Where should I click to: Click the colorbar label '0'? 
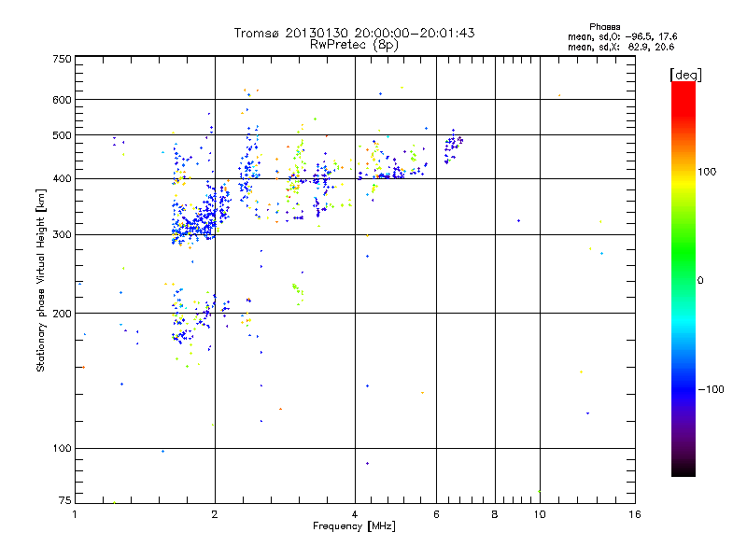700,281
